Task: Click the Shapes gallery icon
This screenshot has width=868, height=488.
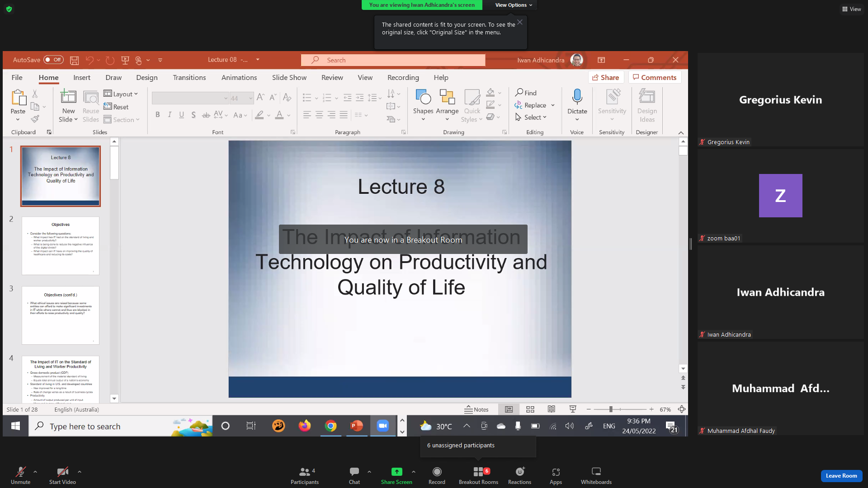Action: [x=423, y=97]
